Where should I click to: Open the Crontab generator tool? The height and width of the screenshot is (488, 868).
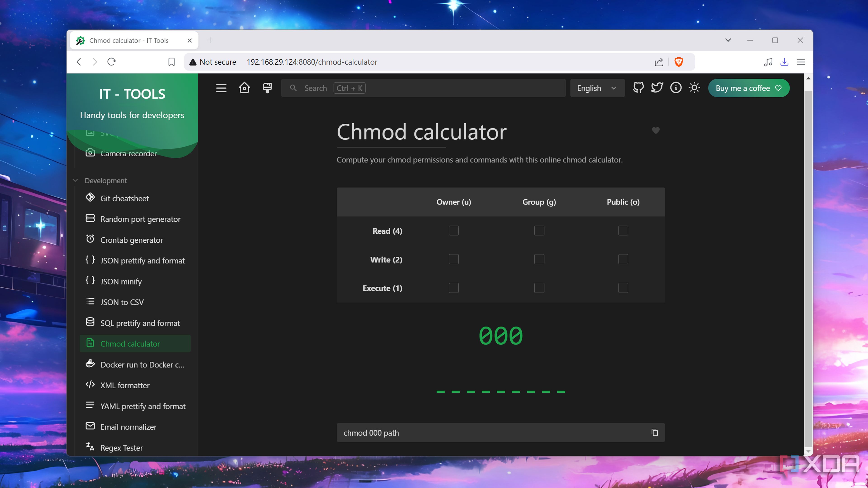click(131, 240)
